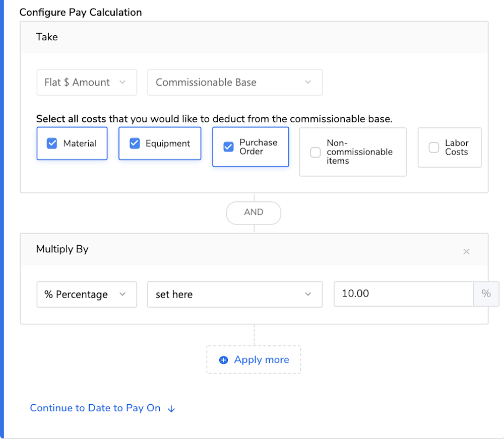
Task: Enable the Labor Costs checkbox
Action: [433, 148]
